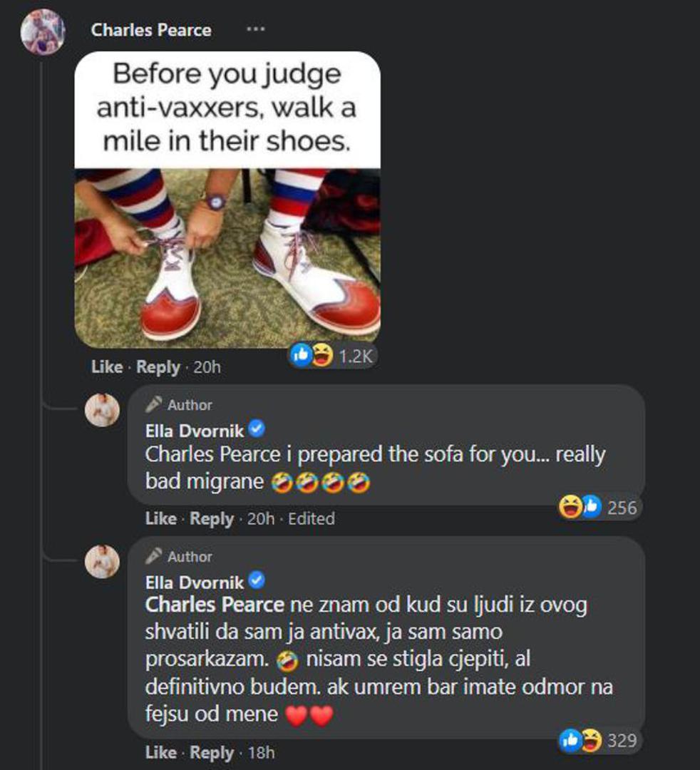Screen dimensions: 700x770
Task: Open the three-dot options menu beside Charles Pearce
Action: tap(255, 29)
